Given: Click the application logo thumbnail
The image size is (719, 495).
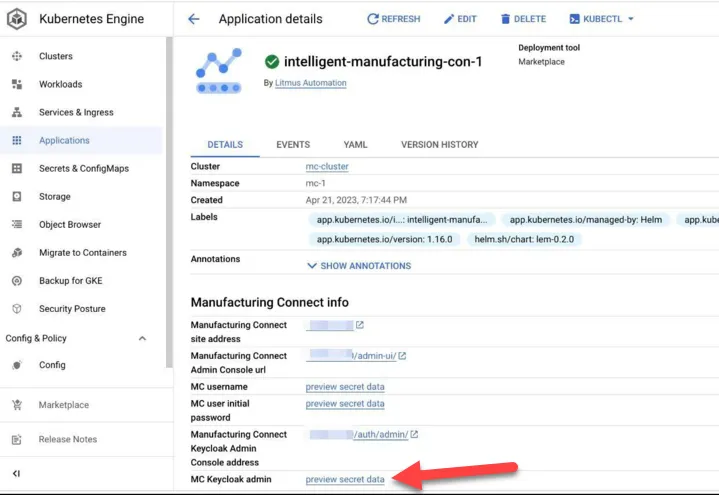Looking at the screenshot, I should [219, 70].
